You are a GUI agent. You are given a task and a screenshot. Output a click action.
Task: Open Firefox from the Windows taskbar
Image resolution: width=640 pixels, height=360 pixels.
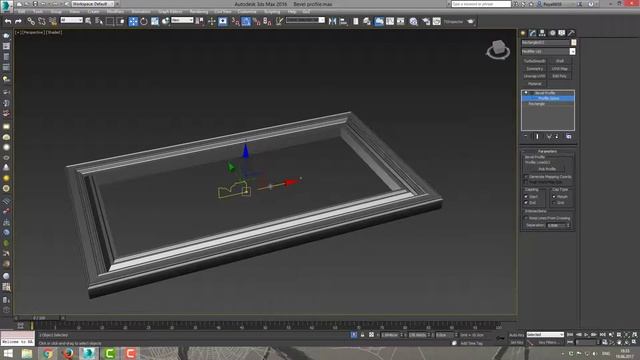[x=68, y=353]
